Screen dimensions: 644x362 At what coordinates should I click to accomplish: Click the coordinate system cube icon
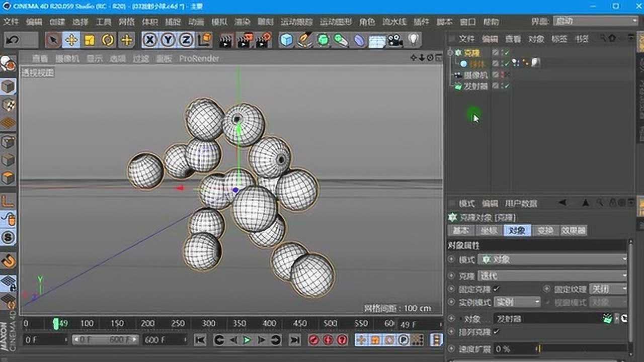(204, 40)
